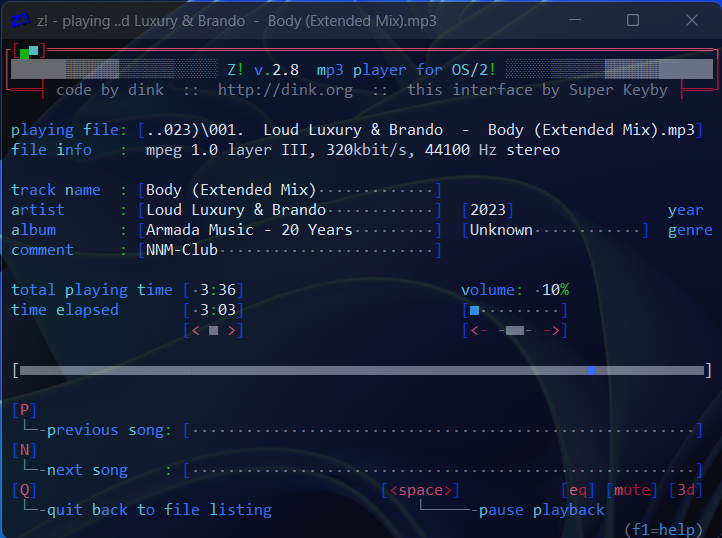
Task: Increase volume with the right arrow
Action: click(551, 330)
